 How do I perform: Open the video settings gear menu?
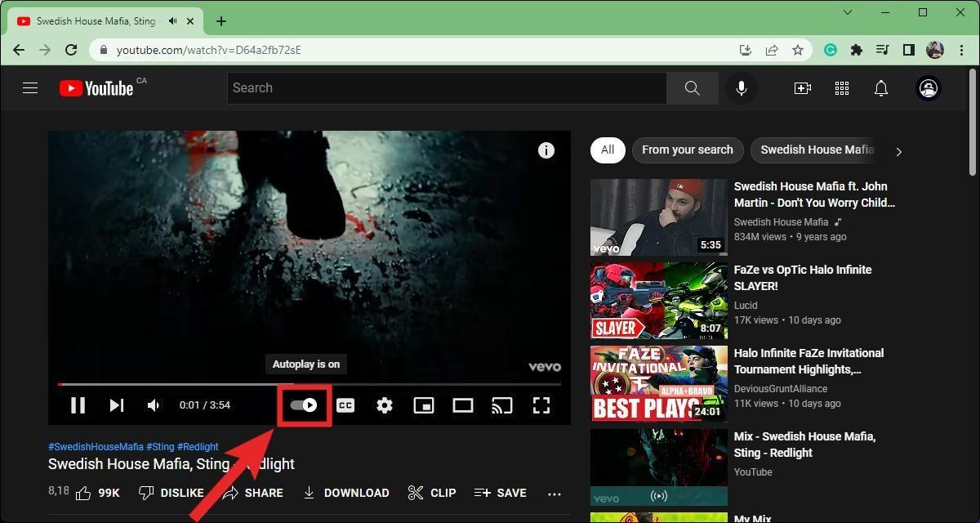click(385, 405)
